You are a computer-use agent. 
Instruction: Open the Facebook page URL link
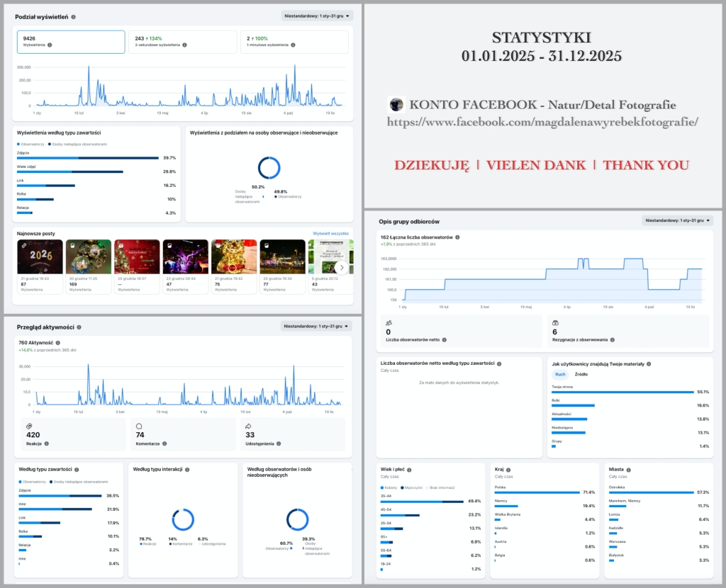(x=542, y=123)
